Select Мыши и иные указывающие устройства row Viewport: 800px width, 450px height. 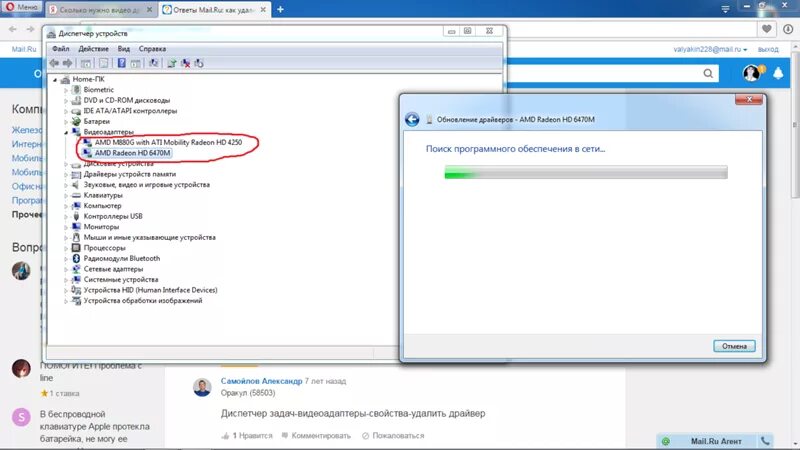pyautogui.click(x=149, y=237)
